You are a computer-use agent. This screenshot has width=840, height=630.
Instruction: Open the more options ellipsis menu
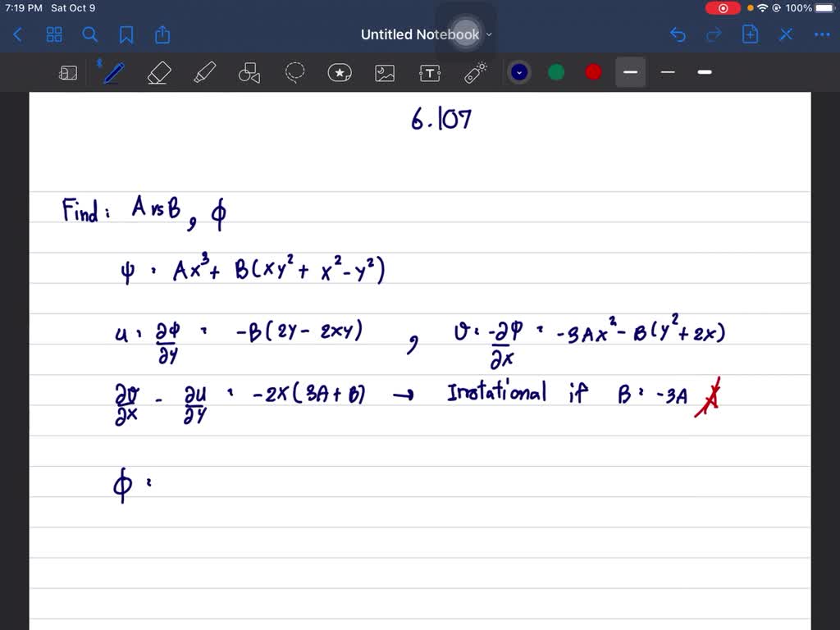[x=822, y=34]
